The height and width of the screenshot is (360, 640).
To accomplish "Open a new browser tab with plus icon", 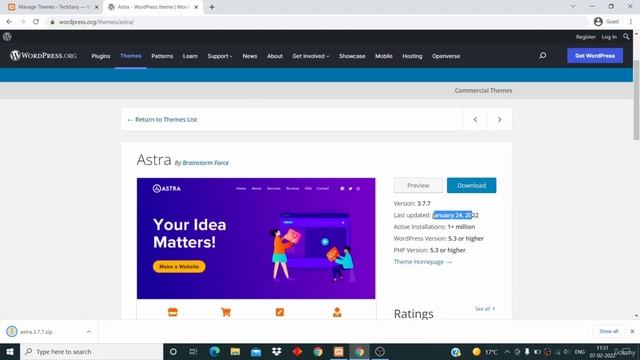I will click(x=212, y=7).
